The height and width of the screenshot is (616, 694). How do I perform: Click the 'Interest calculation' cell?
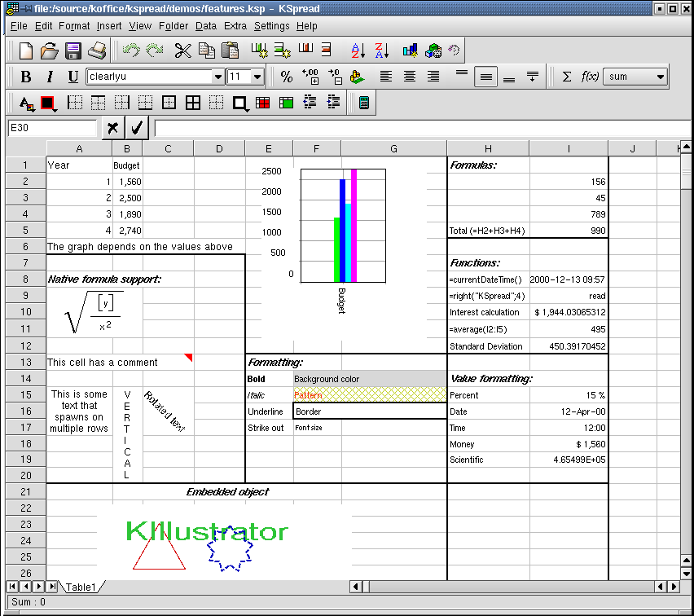tap(488, 312)
